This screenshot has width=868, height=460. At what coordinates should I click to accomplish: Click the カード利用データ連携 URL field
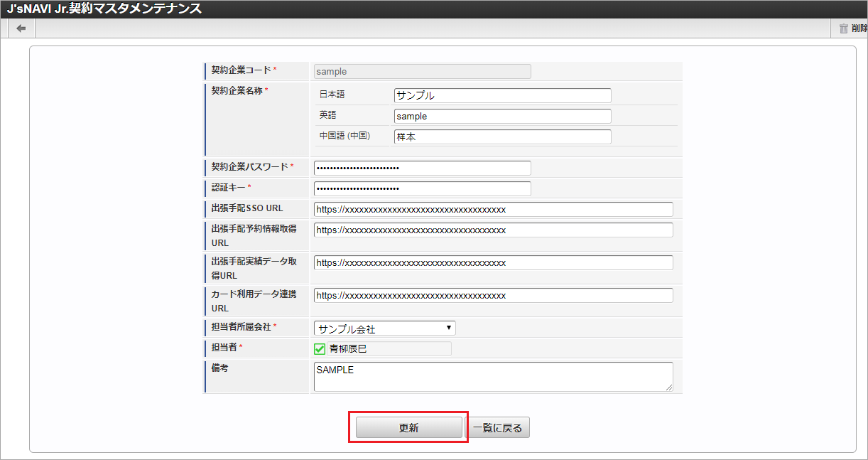(x=493, y=295)
